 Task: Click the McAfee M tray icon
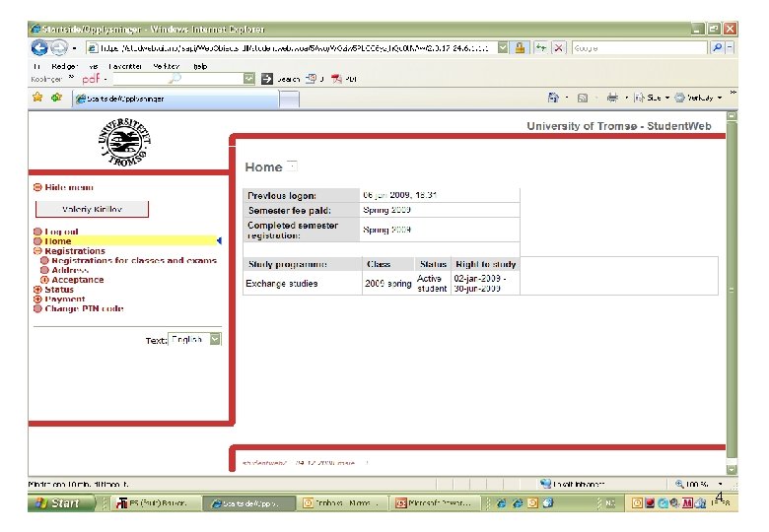tap(687, 503)
